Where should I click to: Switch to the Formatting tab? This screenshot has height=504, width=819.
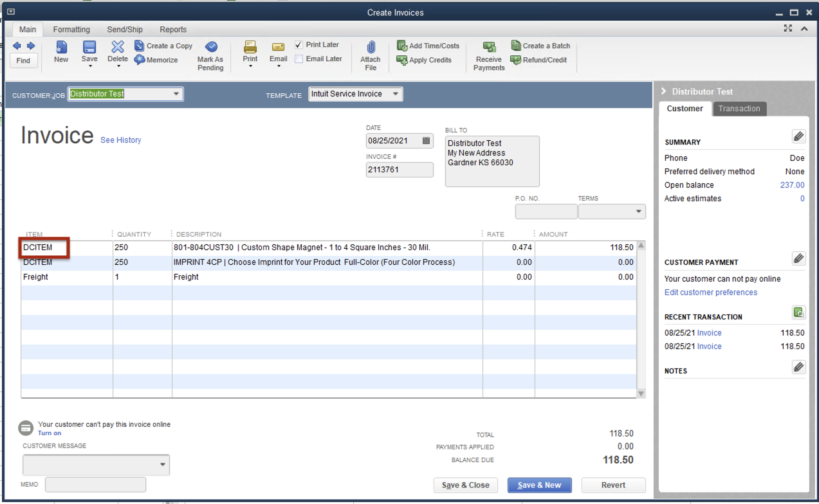[71, 30]
